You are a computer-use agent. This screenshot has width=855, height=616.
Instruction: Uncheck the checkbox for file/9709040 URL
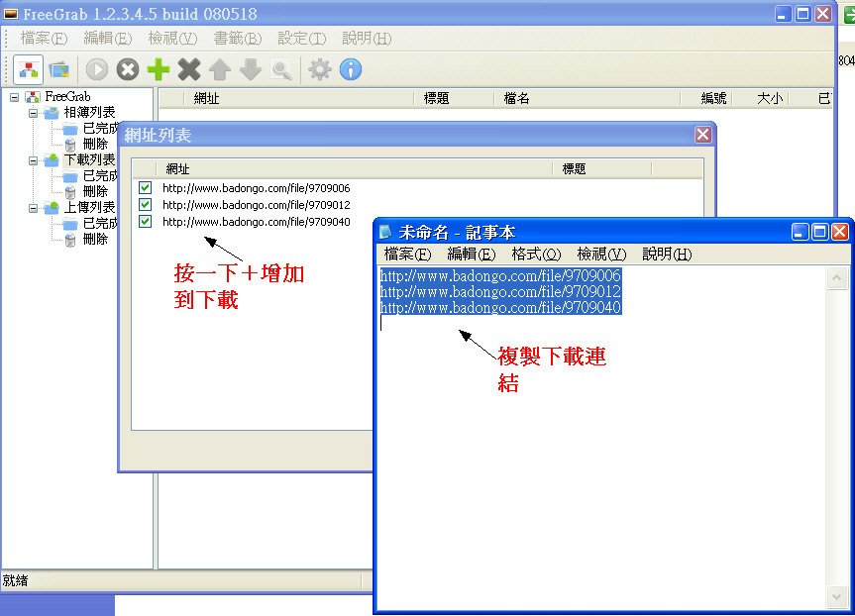click(145, 221)
